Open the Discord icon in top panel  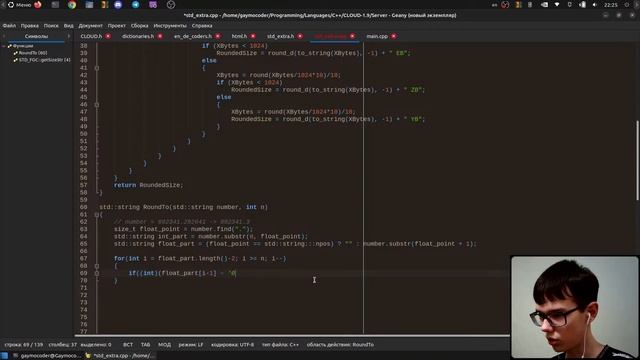[118, 5]
